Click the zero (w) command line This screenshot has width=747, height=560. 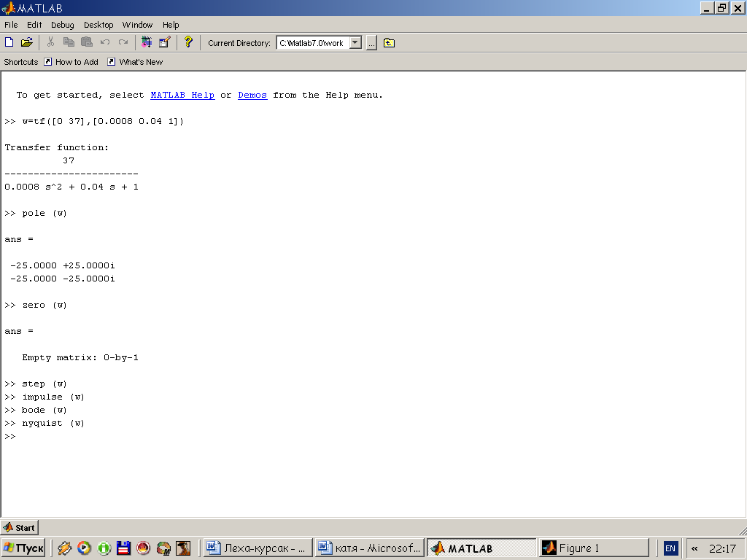pyautogui.click(x=36, y=305)
